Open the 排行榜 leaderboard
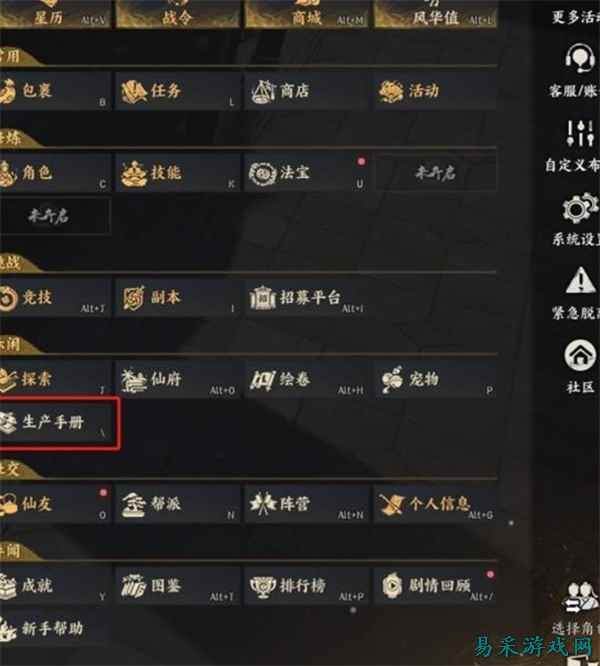The width and height of the screenshot is (600, 666). [307, 586]
